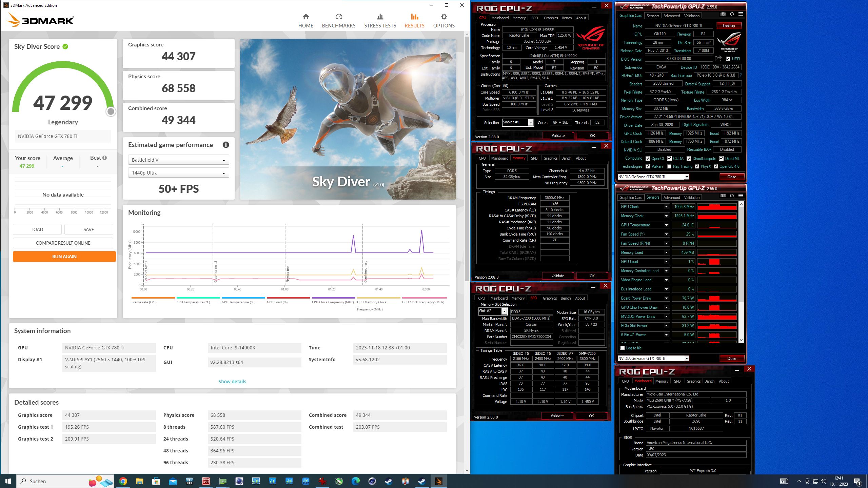Open Google Chrome from the taskbar
This screenshot has width=868, height=488.
[x=123, y=481]
